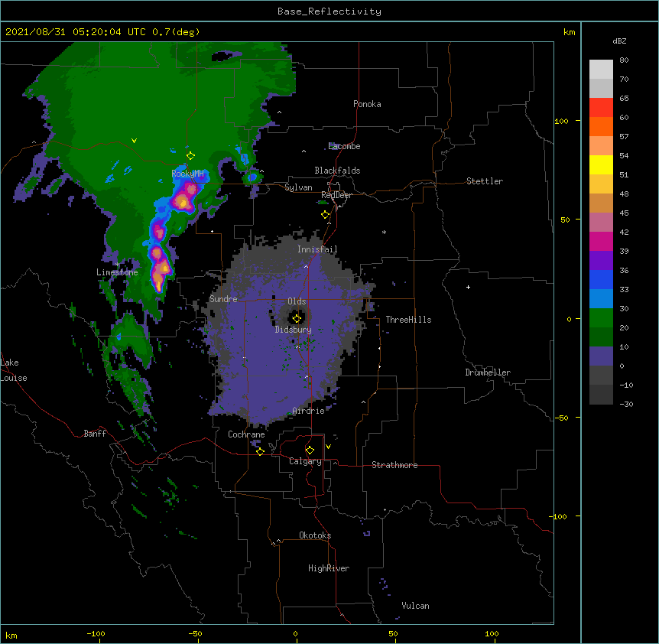Viewport: 659px width, 644px height.
Task: Click the Strathmore label
Action: [394, 465]
